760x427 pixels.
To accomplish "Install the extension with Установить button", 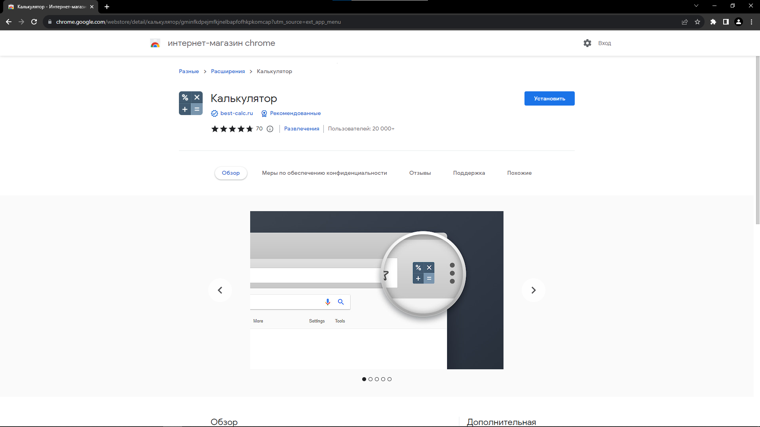I will 549,98.
